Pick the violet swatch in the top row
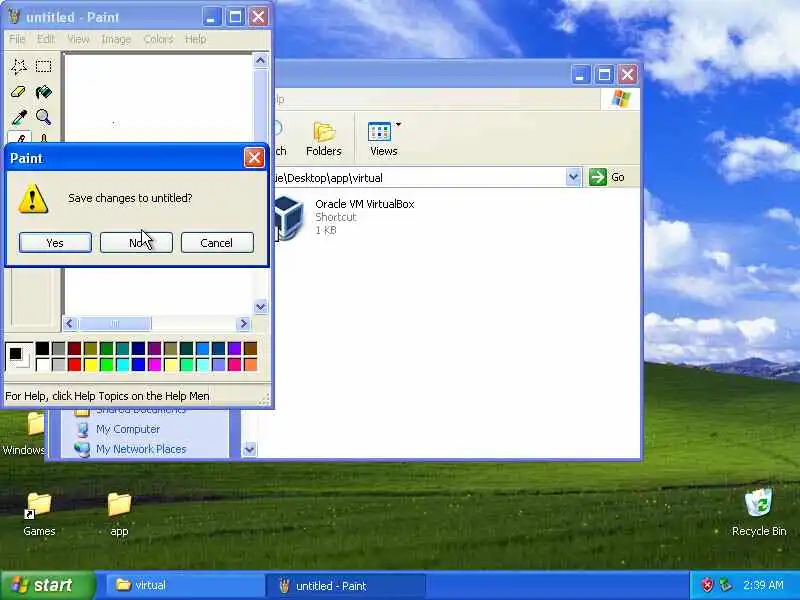This screenshot has height=600, width=800. click(x=234, y=348)
